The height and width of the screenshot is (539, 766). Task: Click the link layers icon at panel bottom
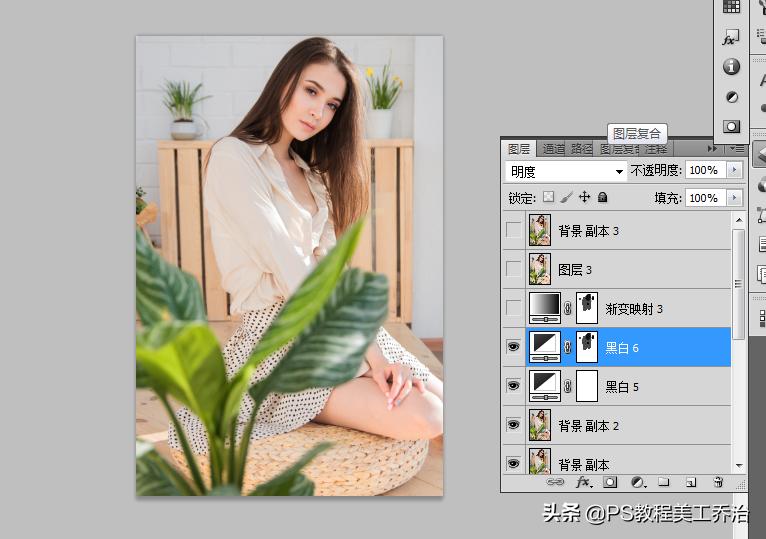[x=554, y=482]
